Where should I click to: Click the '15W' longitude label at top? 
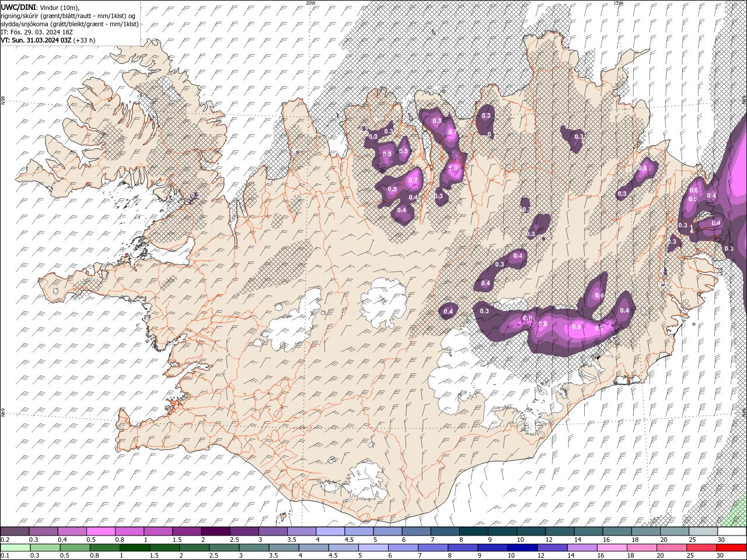(618, 3)
